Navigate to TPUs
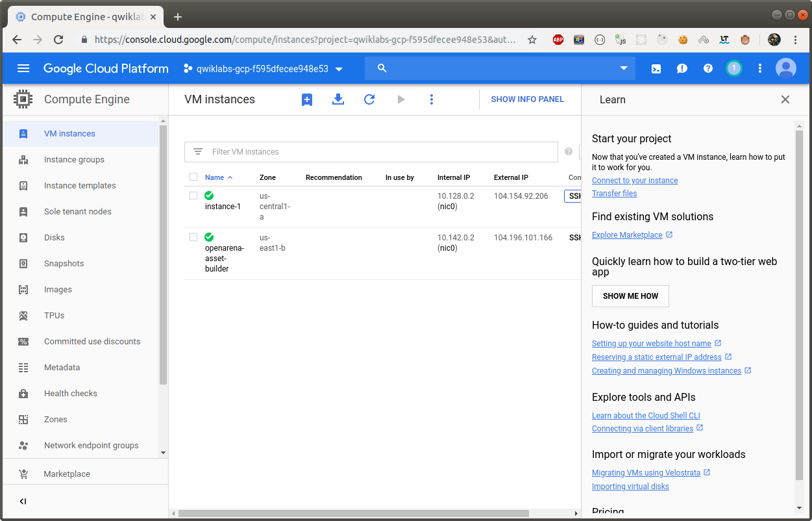The width and height of the screenshot is (812, 521). (x=81, y=316)
